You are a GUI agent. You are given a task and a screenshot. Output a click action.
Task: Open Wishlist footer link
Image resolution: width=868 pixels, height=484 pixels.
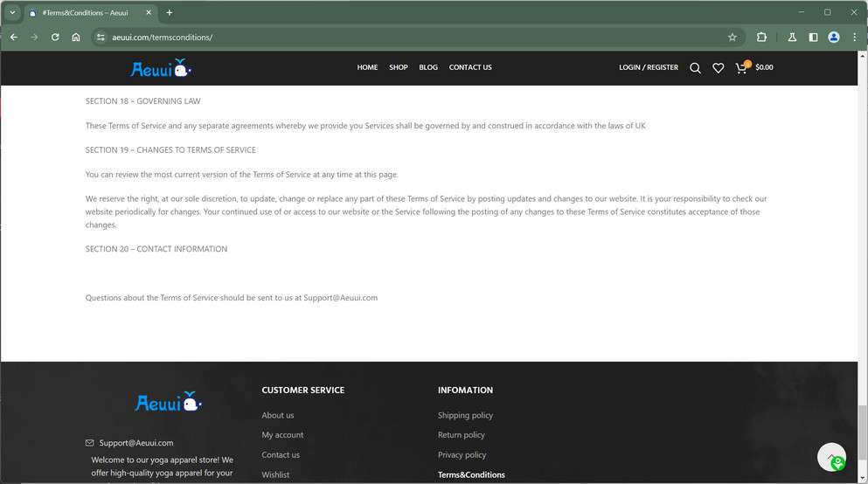(x=275, y=475)
